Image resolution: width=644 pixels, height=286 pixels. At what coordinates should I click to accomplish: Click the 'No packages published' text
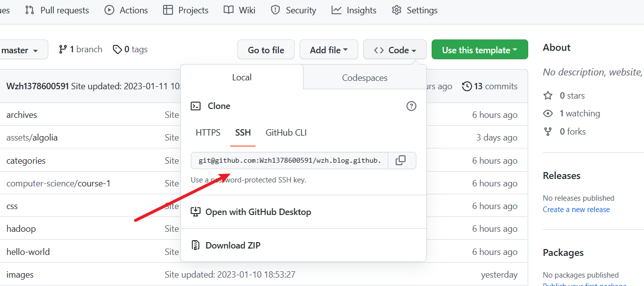pyautogui.click(x=580, y=275)
